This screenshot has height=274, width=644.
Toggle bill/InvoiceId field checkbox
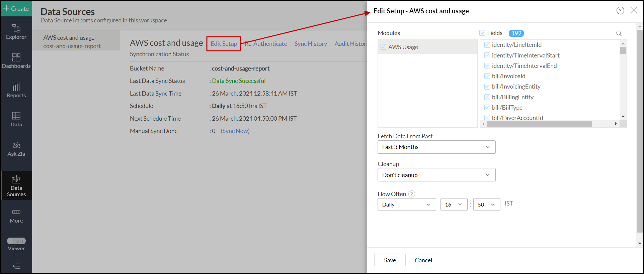[x=487, y=76]
